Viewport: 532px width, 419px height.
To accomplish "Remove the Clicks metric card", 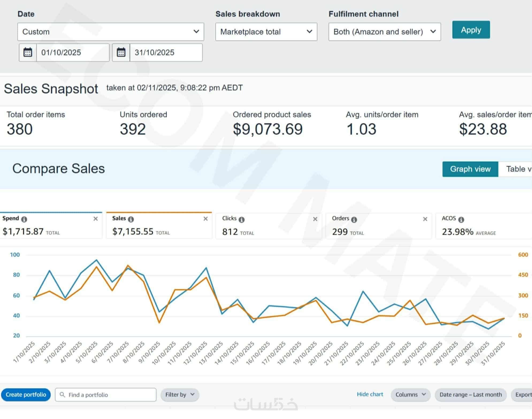I will click(x=315, y=219).
